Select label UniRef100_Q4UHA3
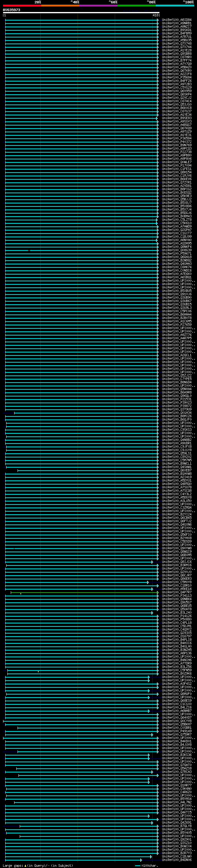Viewport: 197px width, 868px height. click(176, 264)
